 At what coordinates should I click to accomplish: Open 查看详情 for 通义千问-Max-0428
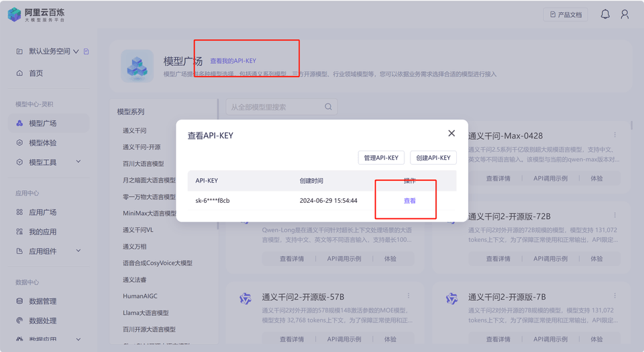(498, 179)
